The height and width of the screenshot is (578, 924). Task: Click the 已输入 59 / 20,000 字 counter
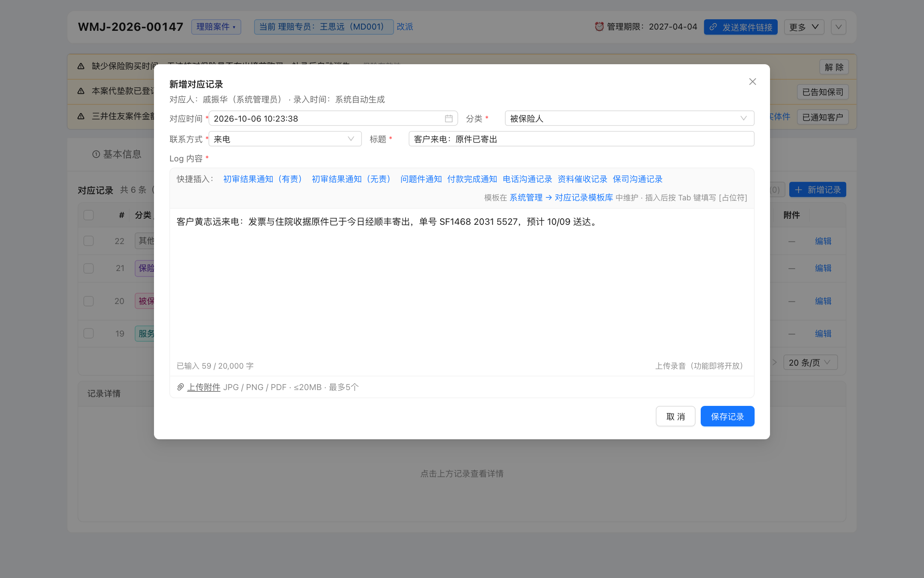(215, 366)
